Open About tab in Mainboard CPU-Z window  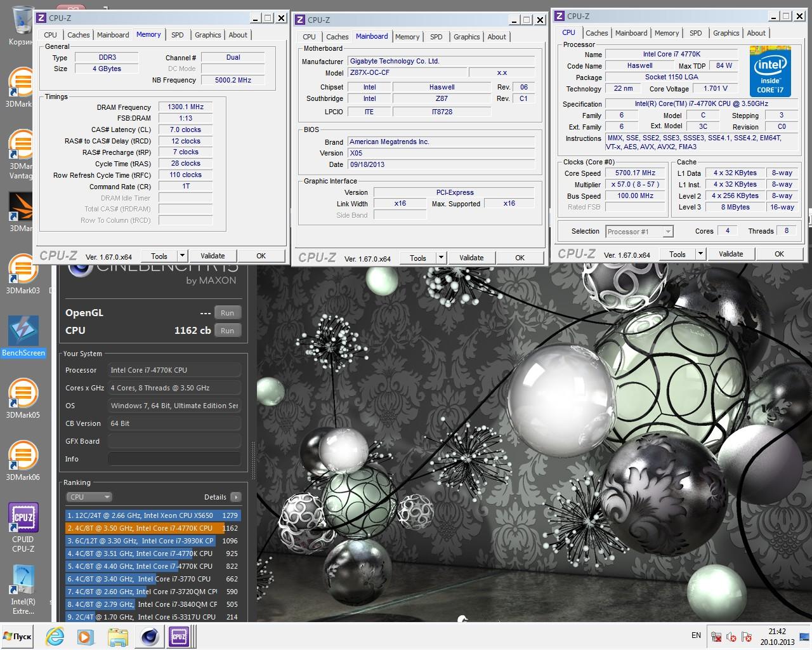click(x=497, y=37)
